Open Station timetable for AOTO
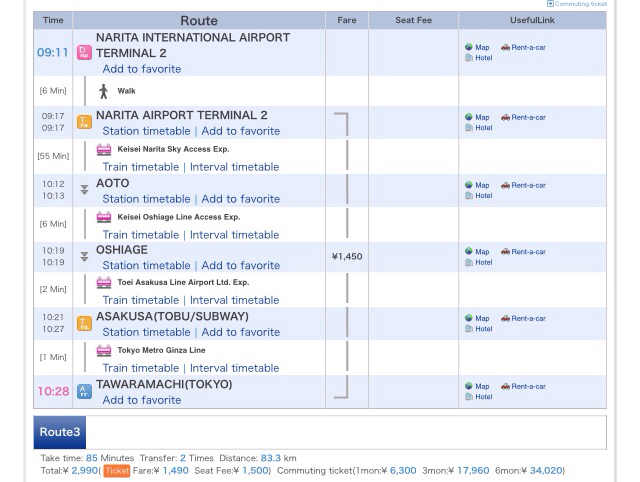This screenshot has width=640, height=482. (x=146, y=199)
